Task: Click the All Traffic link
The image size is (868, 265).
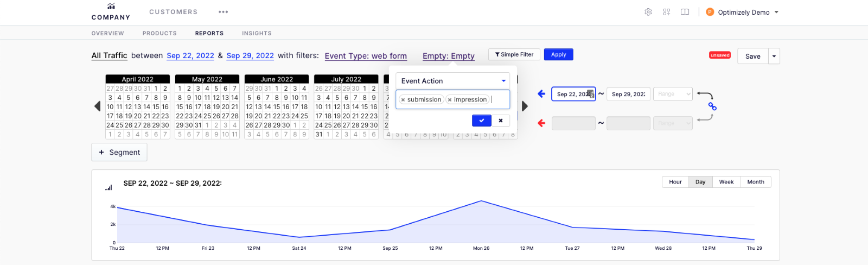Action: [x=109, y=55]
